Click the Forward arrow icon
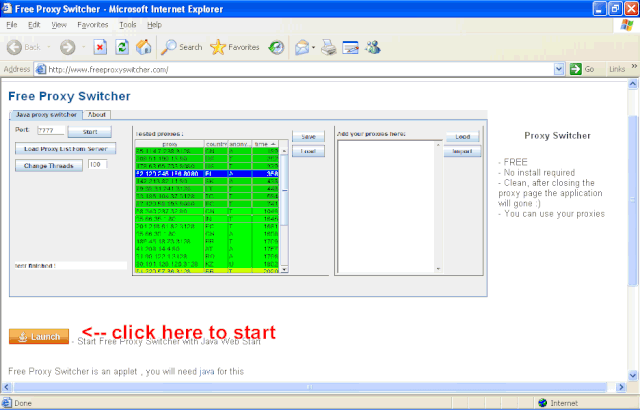Viewport: 640px width, 410px height. coord(68,47)
